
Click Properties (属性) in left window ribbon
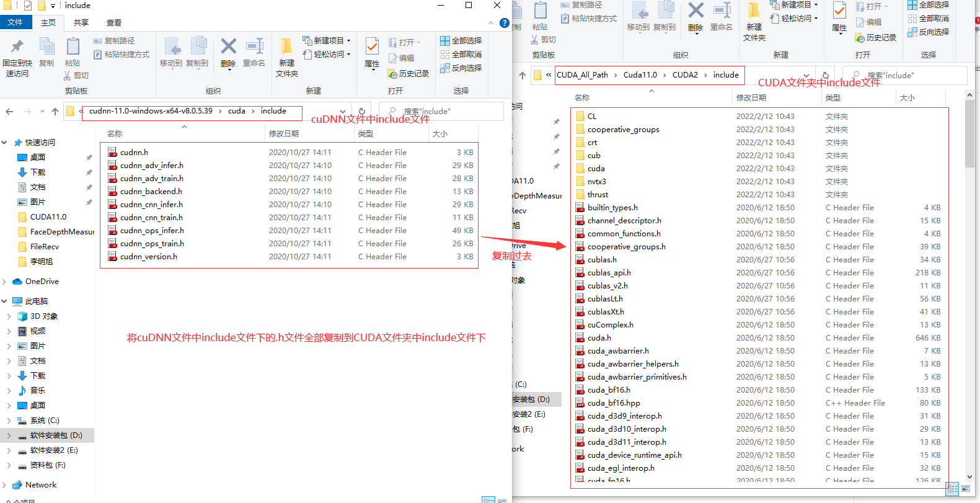click(372, 52)
